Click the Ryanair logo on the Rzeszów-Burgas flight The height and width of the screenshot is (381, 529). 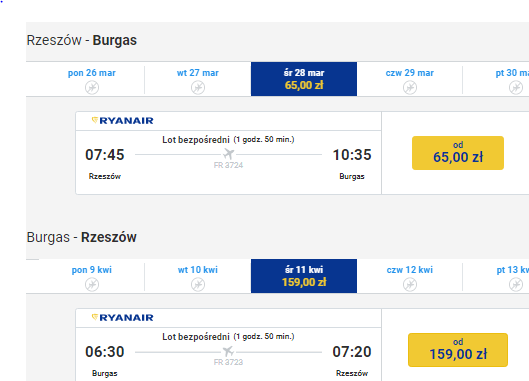(122, 120)
